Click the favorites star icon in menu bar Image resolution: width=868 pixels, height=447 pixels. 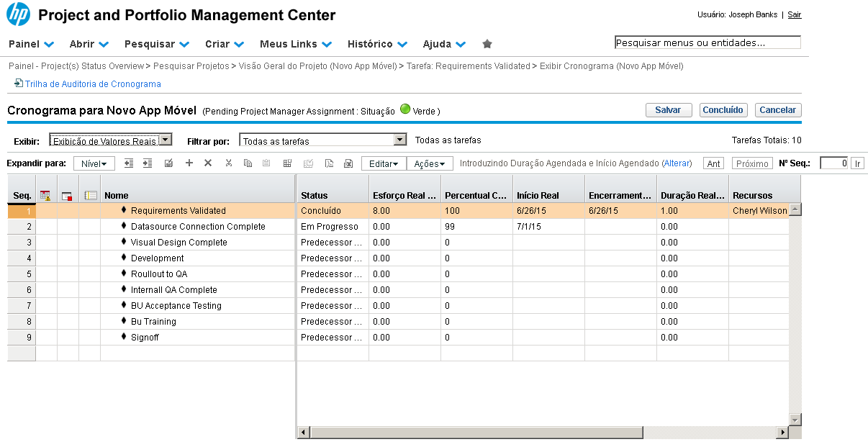pyautogui.click(x=487, y=44)
